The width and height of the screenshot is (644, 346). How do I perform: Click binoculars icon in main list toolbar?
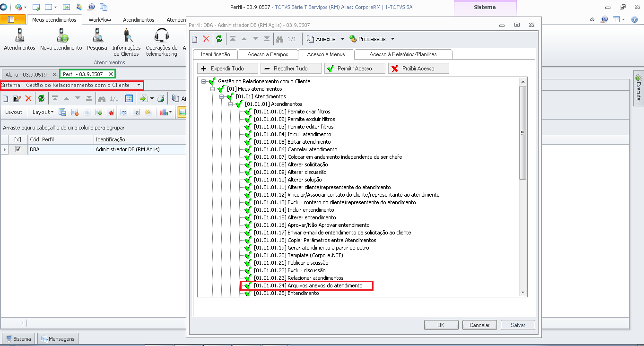[101, 98]
